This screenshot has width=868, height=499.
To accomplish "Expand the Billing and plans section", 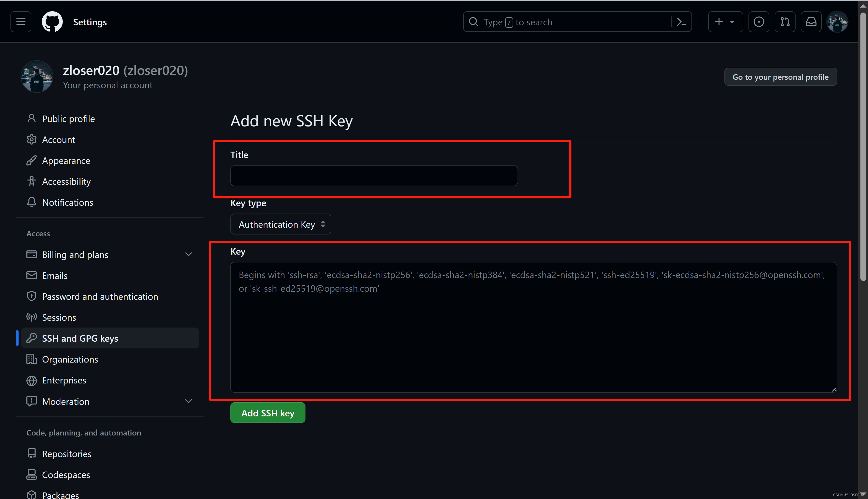I will point(188,255).
